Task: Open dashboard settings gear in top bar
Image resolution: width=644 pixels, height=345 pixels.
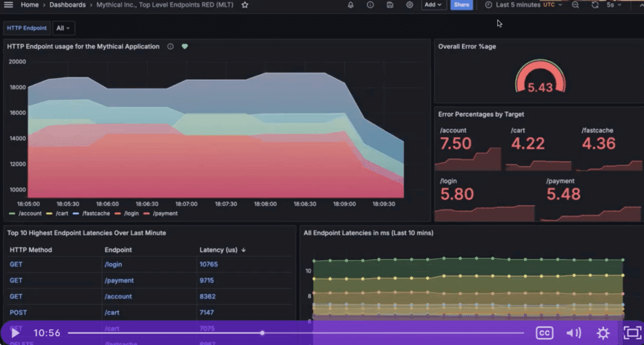Action: click(x=410, y=5)
